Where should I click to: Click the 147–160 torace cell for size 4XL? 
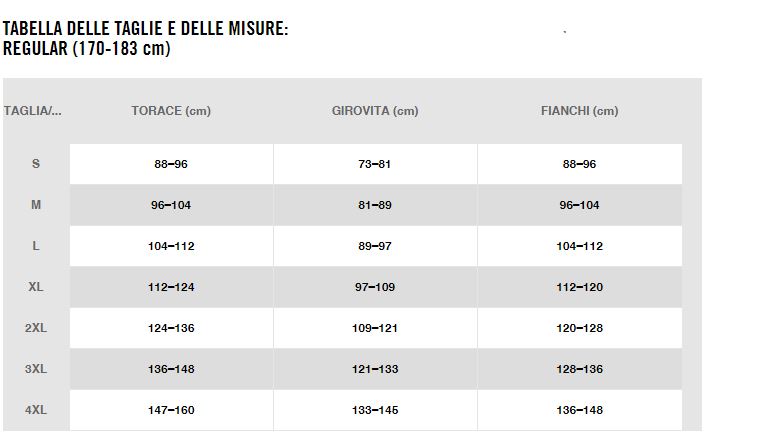[x=171, y=410]
